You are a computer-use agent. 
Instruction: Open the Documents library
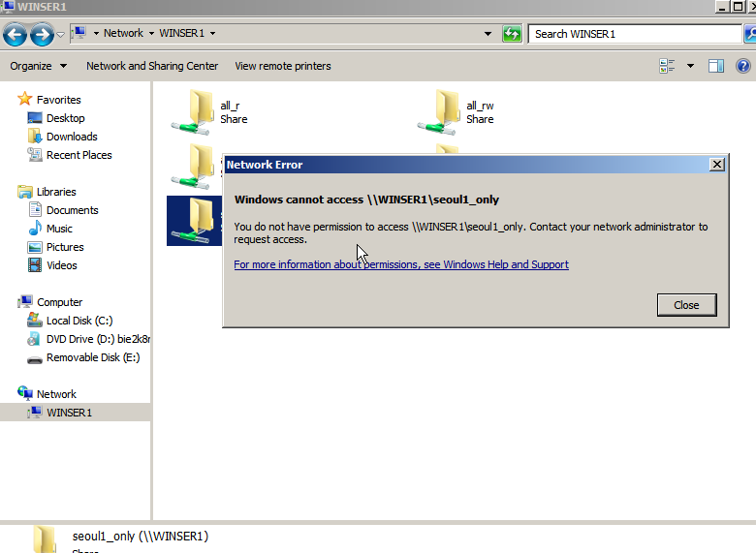click(73, 210)
